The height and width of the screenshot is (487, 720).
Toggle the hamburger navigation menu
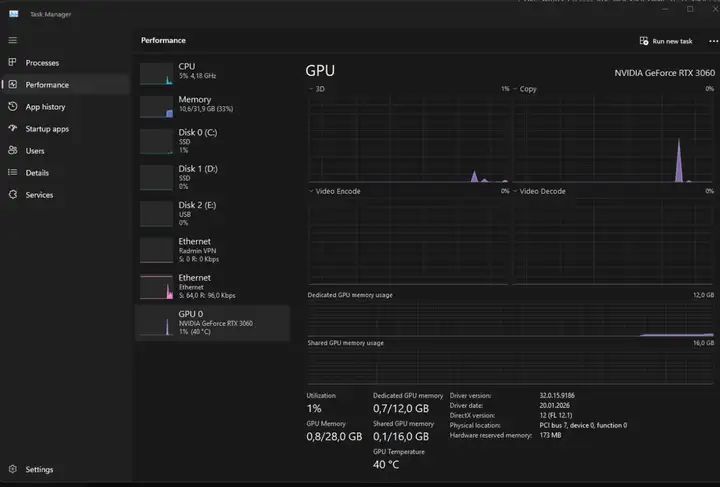tap(13, 40)
